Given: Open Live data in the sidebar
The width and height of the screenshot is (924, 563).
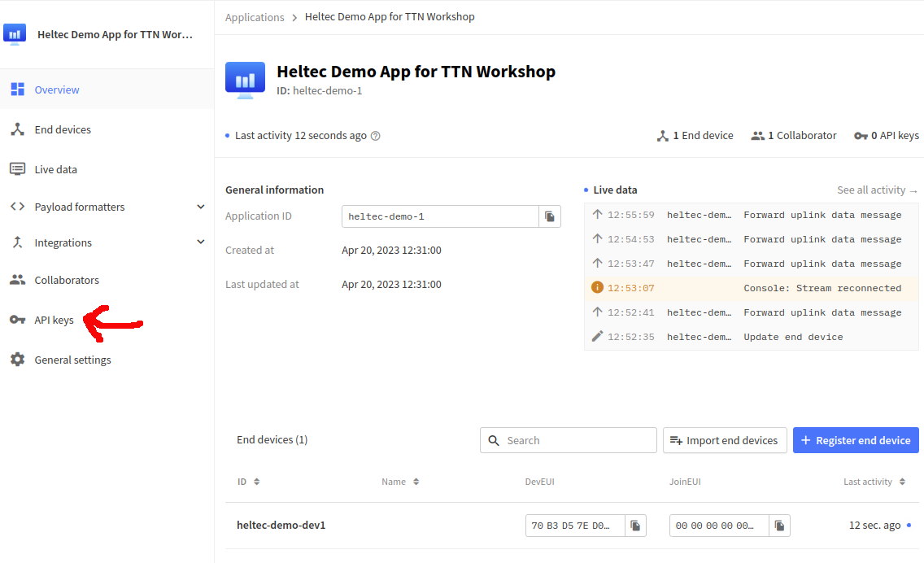Looking at the screenshot, I should point(107,169).
